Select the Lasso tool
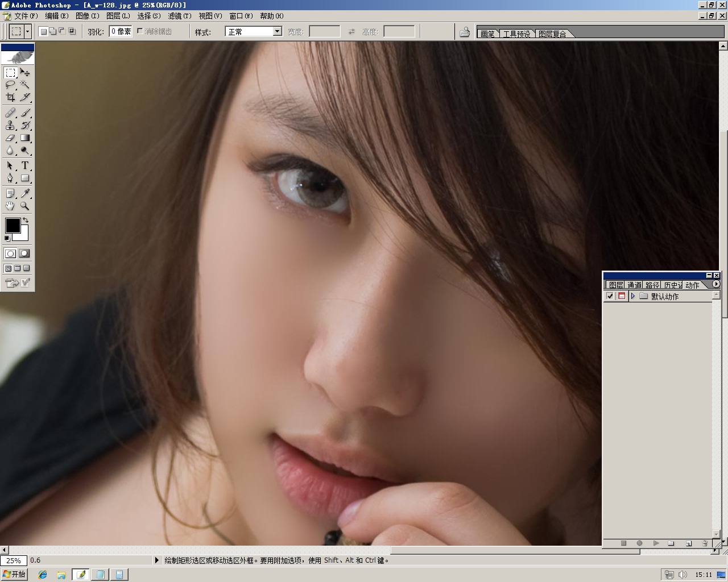 point(10,85)
